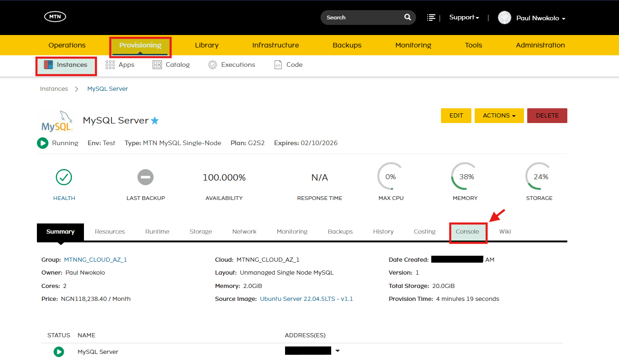Click the play status icon in MySQL Server row
The image size is (619, 364).
tap(59, 352)
